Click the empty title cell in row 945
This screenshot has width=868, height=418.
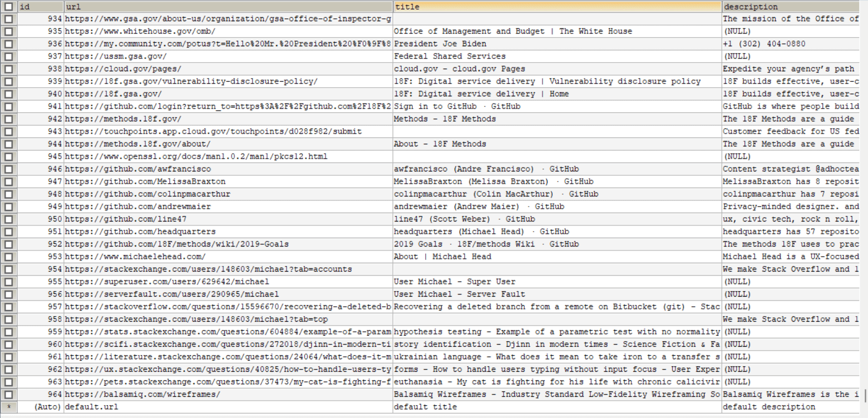point(556,156)
